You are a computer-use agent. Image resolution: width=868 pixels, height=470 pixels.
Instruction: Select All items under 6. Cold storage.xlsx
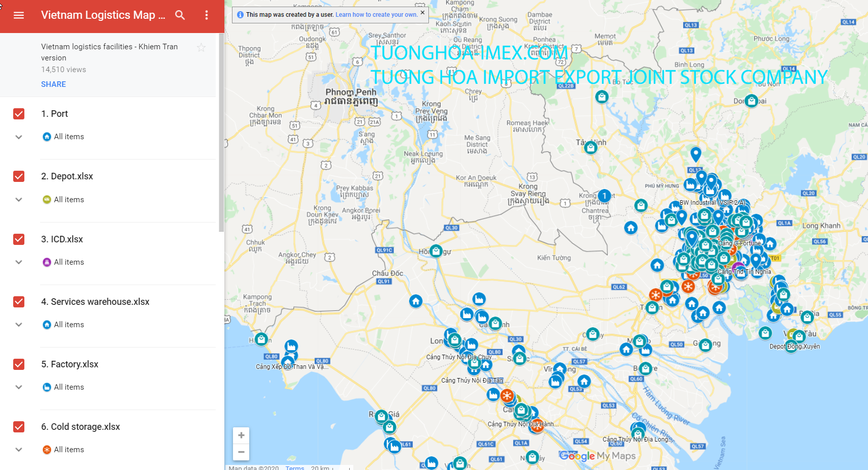tap(69, 450)
